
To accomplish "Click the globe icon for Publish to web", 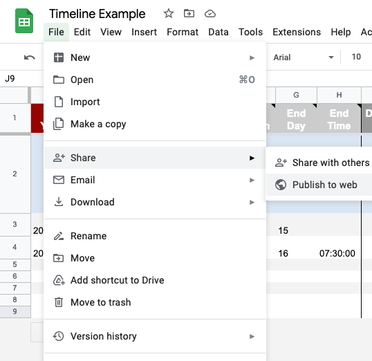I will click(x=281, y=185).
